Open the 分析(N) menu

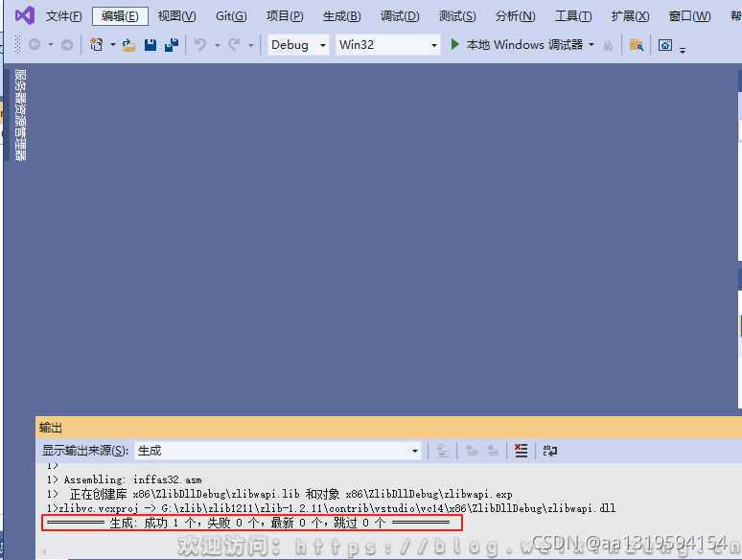(515, 16)
